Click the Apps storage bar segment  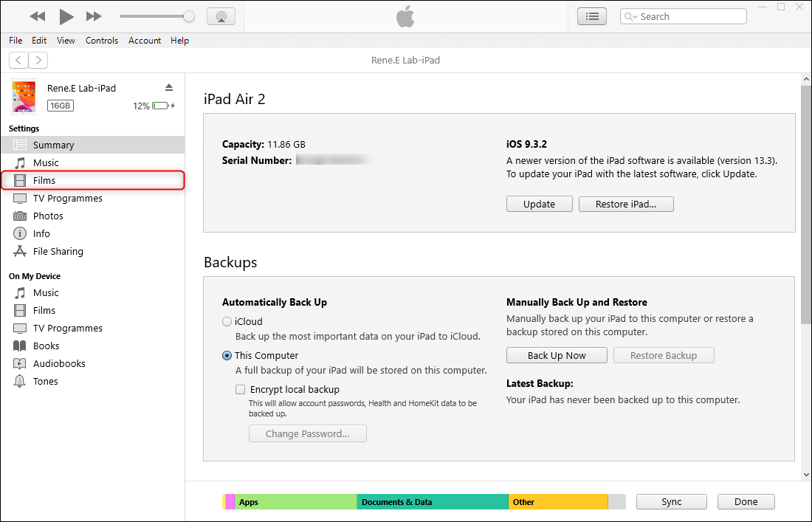pyautogui.click(x=296, y=502)
